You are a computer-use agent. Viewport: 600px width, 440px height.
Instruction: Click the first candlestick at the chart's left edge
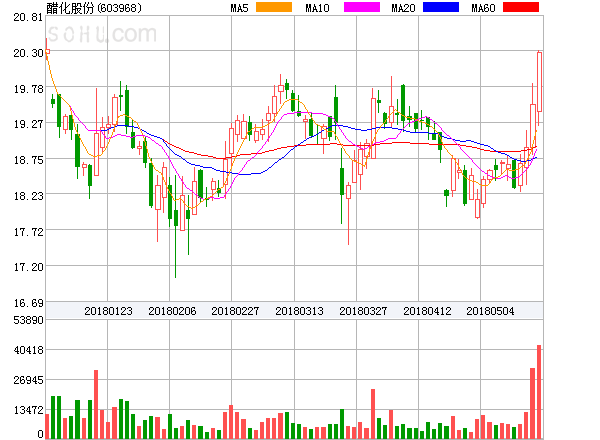click(x=47, y=50)
